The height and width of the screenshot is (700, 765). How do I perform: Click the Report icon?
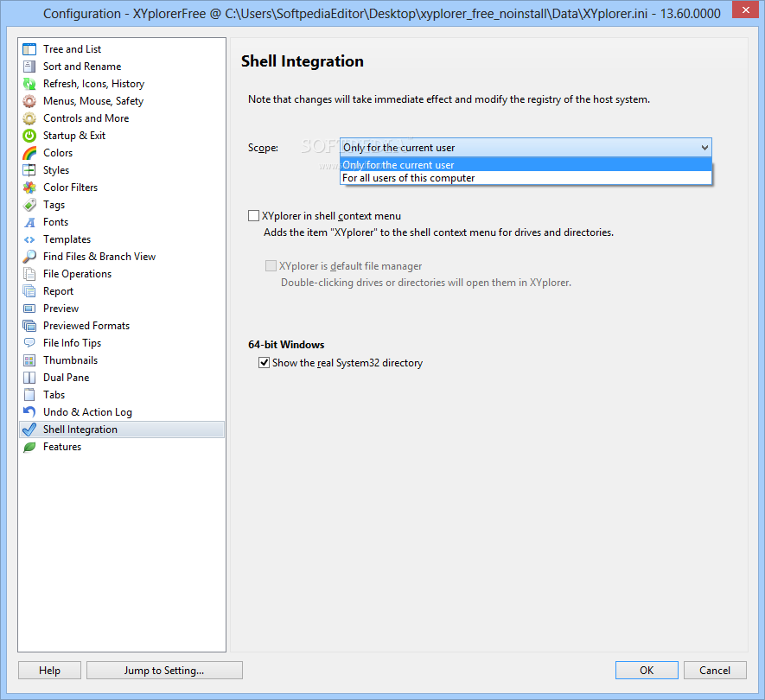point(29,291)
